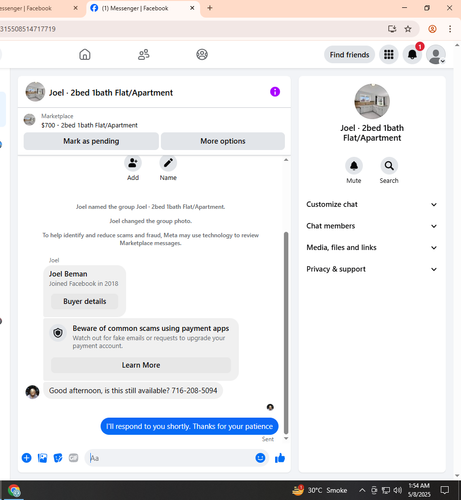Screen dimensions: 461x500
Task: Click the chat scrollbar thumb
Action: [286, 333]
